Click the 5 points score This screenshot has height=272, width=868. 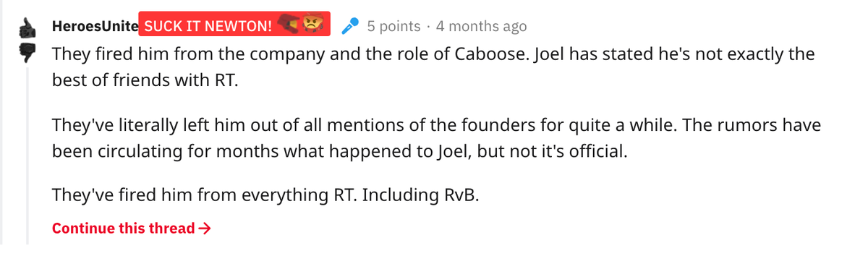coord(393,26)
